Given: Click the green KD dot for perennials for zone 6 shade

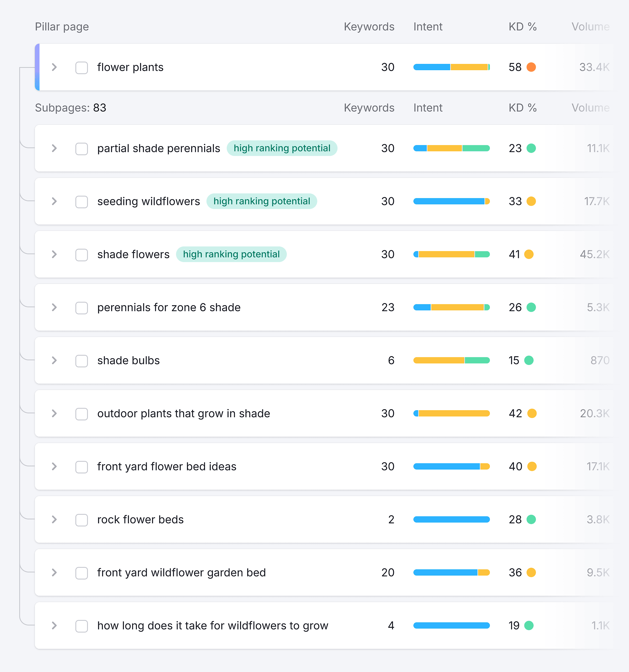Looking at the screenshot, I should (531, 307).
